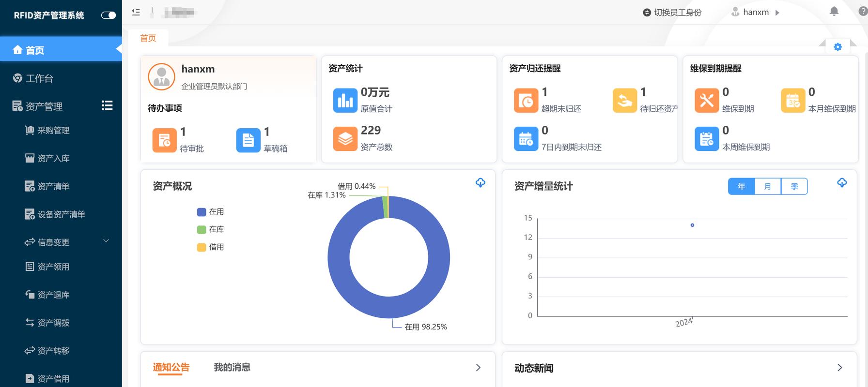The image size is (868, 387).
Task: Click the 资产总数 orange layers icon
Action: [345, 139]
